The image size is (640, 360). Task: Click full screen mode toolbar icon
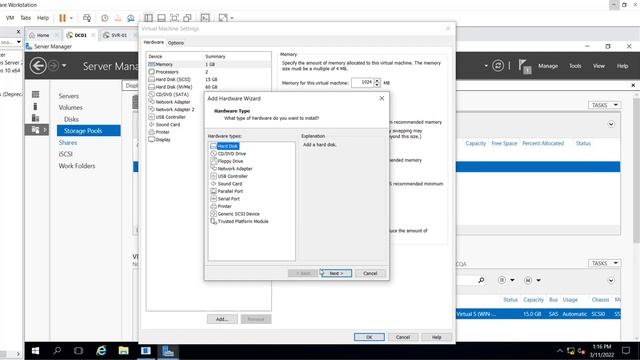click(x=174, y=18)
